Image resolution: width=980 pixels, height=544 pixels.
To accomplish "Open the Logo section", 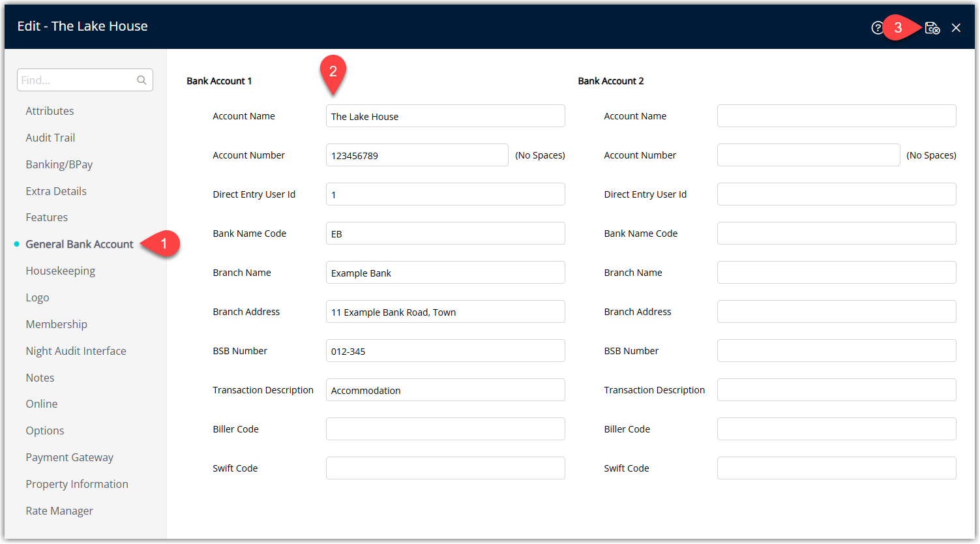I will coord(37,297).
